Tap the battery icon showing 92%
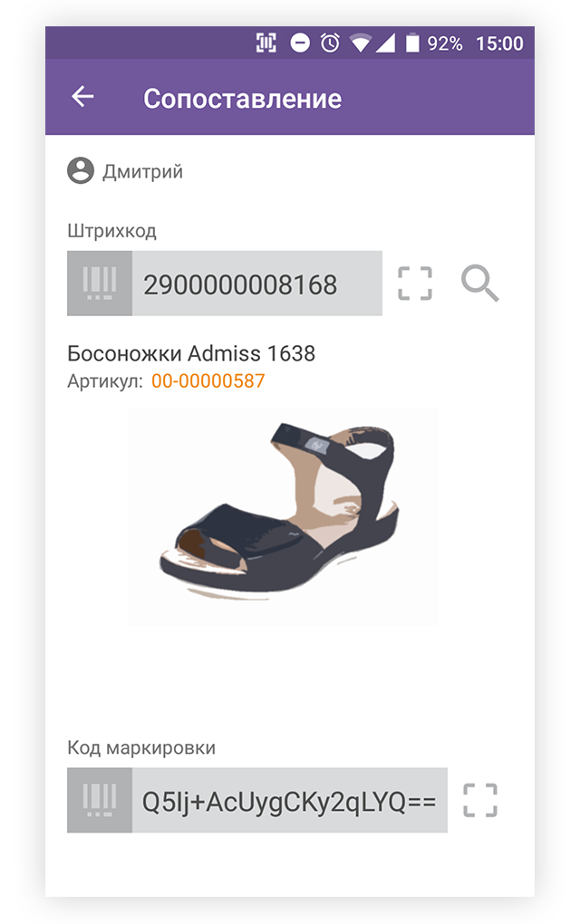 pyautogui.click(x=412, y=43)
